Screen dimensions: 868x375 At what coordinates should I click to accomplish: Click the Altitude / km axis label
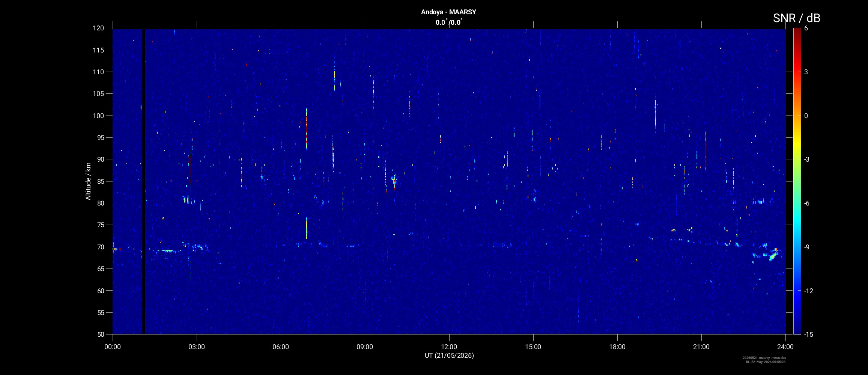point(88,181)
